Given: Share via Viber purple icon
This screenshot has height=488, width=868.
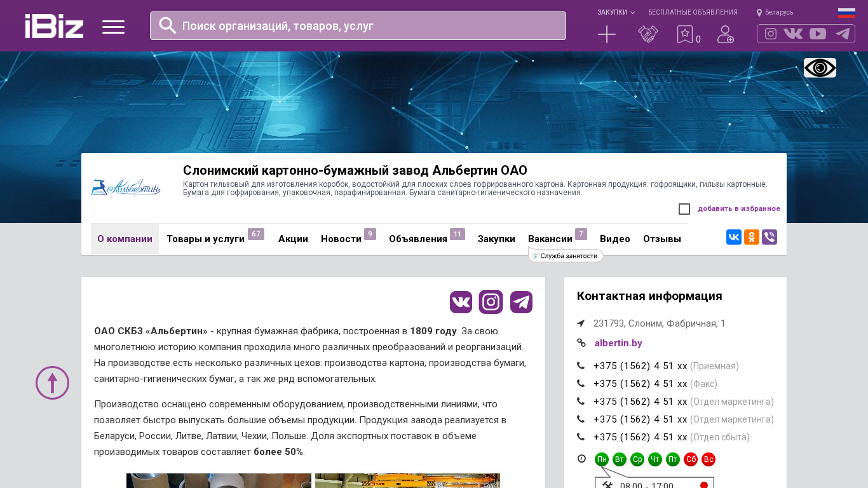Looking at the screenshot, I should (x=770, y=237).
